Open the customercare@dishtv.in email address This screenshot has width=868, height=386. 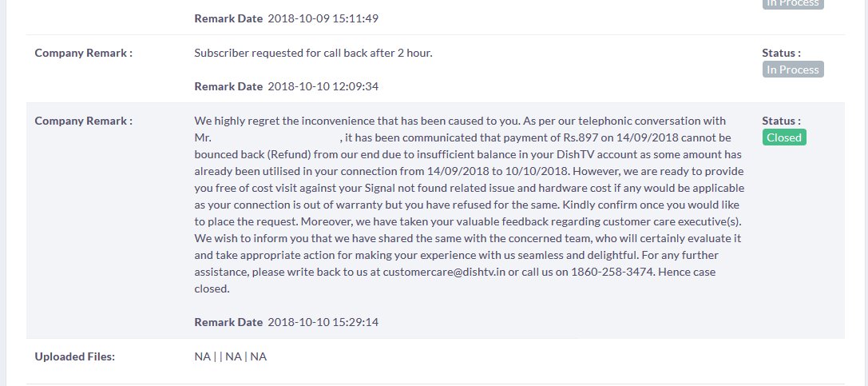point(444,272)
